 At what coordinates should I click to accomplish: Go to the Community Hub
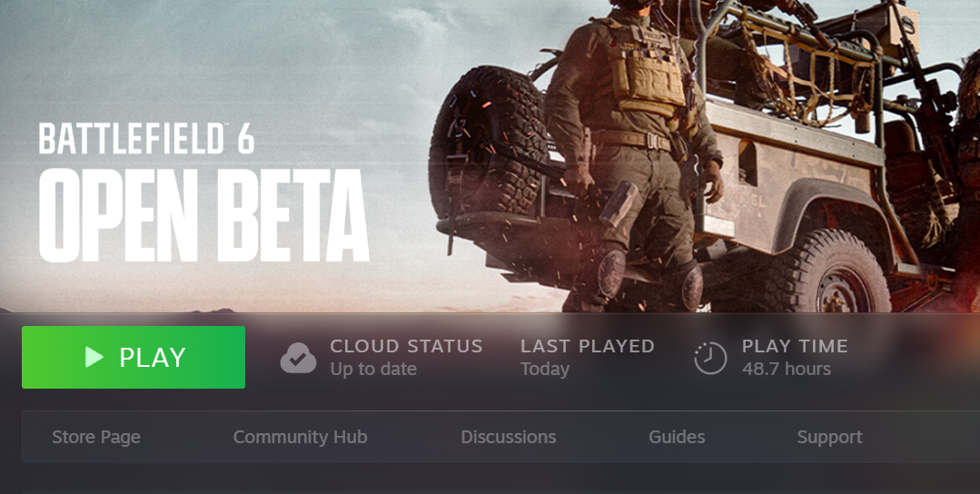pos(300,437)
